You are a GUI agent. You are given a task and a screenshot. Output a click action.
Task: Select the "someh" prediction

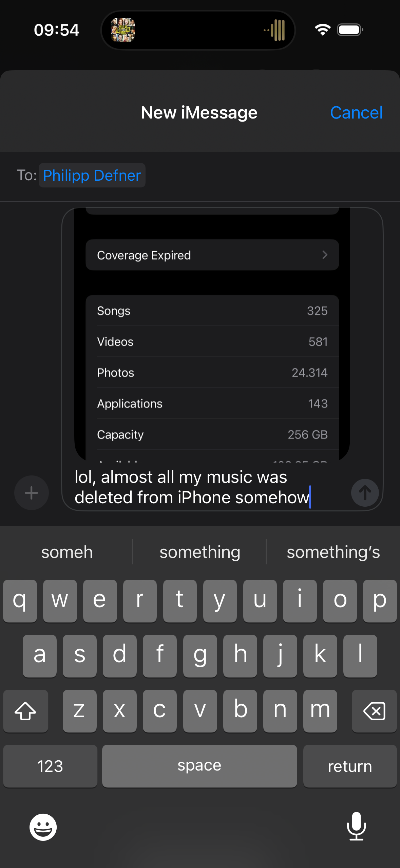(67, 552)
